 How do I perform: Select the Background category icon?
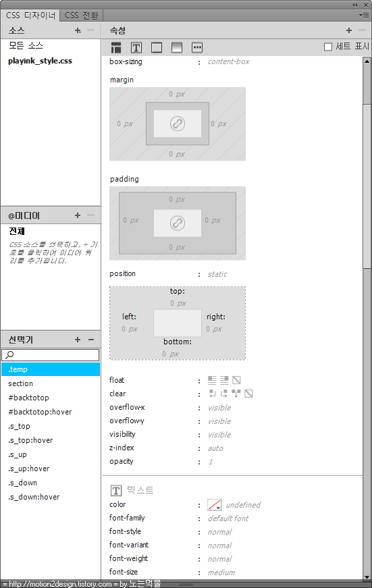[x=177, y=48]
